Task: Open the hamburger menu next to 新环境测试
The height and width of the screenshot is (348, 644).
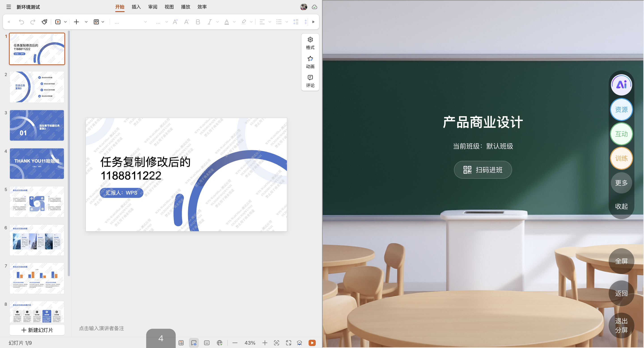Action: pyautogui.click(x=9, y=7)
